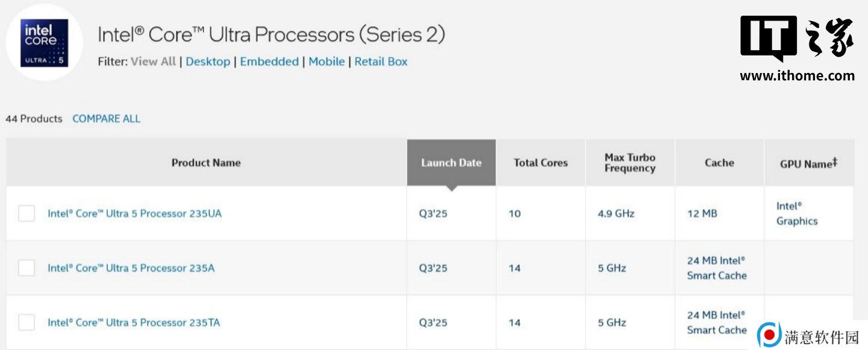The height and width of the screenshot is (350, 868).
Task: Click the red circular logo bottom right
Action: click(x=769, y=335)
